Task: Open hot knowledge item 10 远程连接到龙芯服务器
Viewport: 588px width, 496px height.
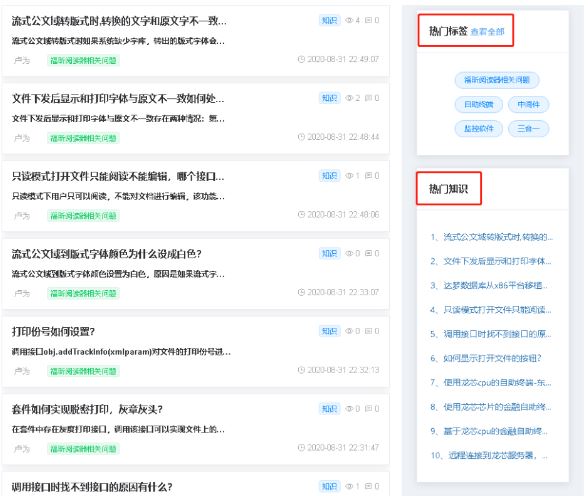Action: [x=489, y=456]
